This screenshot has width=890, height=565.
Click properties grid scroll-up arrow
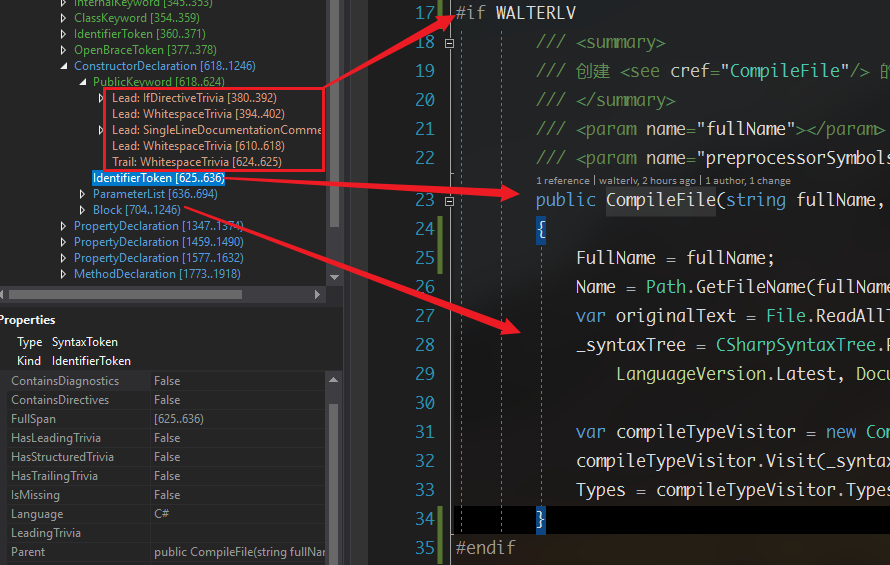(x=334, y=380)
